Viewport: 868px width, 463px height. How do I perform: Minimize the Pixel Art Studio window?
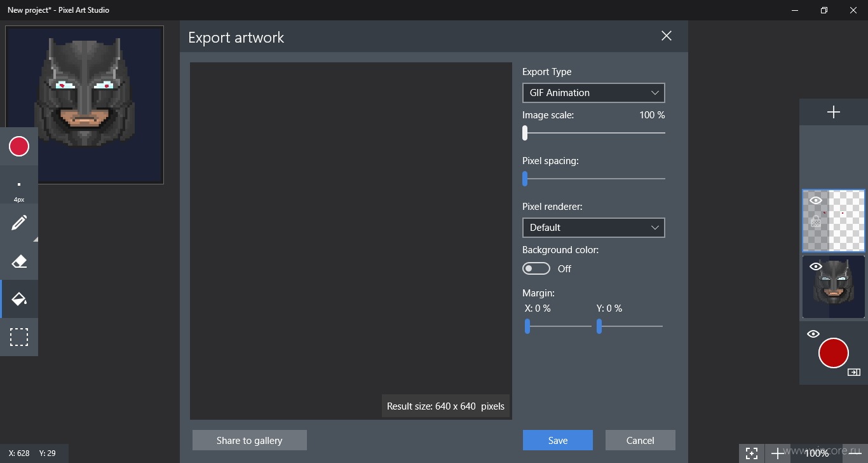tap(795, 10)
